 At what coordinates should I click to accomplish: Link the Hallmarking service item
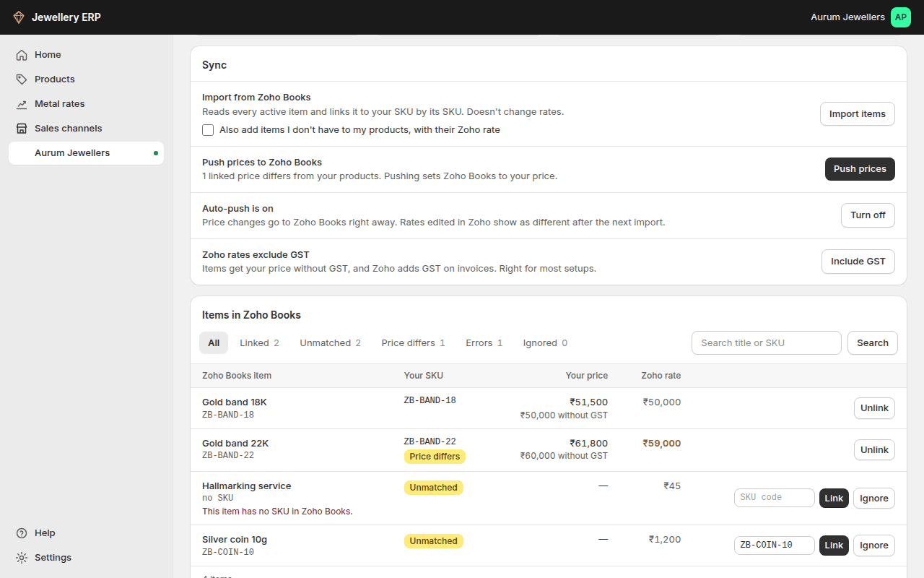834,499
